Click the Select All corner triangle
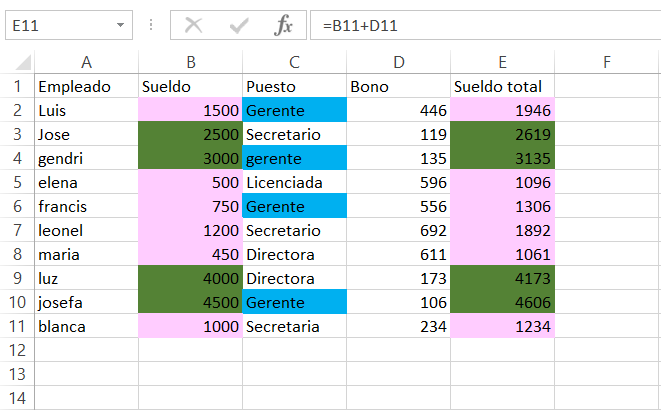Image resolution: width=661 pixels, height=410 pixels. (x=23, y=62)
